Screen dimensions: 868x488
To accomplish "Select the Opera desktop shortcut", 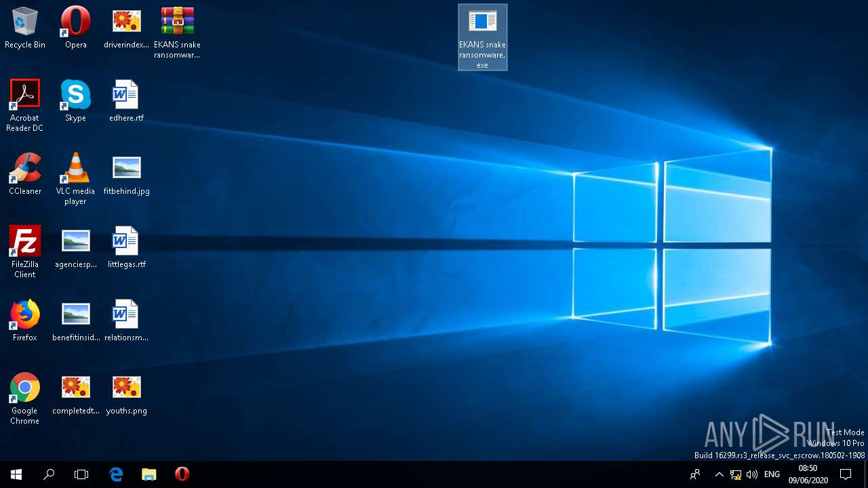I will point(75,28).
